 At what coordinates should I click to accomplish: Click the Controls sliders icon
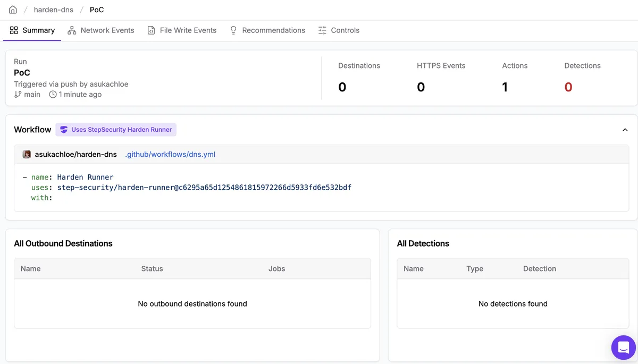pyautogui.click(x=322, y=30)
